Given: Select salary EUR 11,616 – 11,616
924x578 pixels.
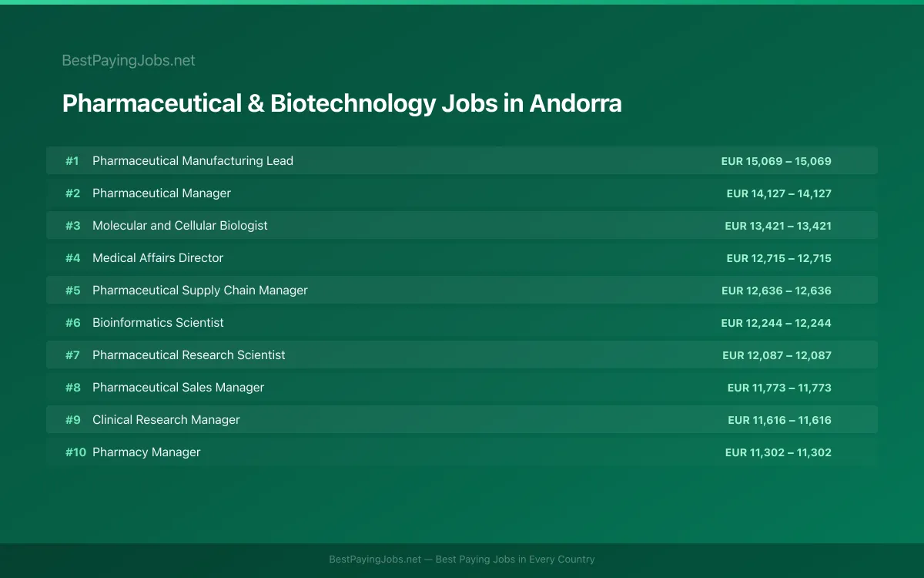Looking at the screenshot, I should click(779, 420).
